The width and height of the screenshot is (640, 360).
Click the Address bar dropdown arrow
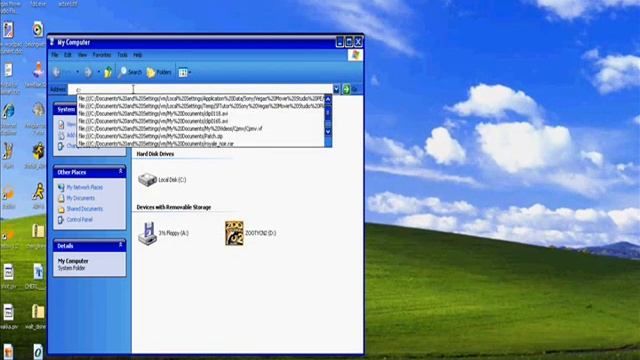coord(336,89)
